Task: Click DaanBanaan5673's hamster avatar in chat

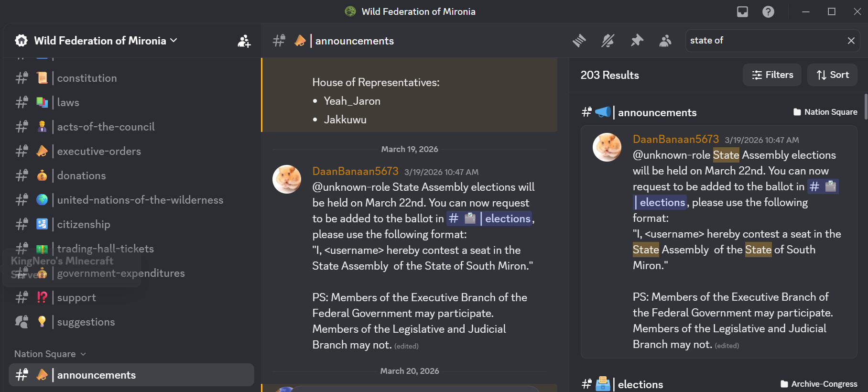Action: click(x=287, y=179)
